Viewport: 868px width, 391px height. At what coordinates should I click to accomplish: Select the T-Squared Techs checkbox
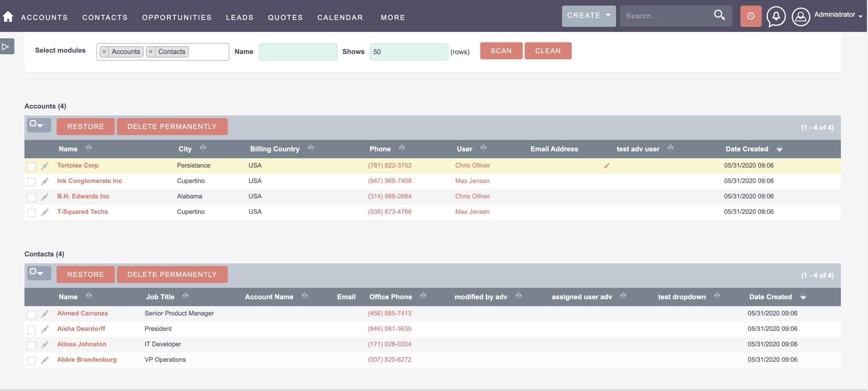pos(31,213)
